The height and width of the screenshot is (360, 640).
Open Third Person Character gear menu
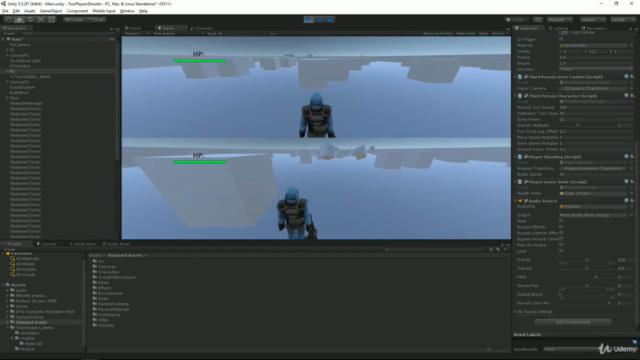click(x=632, y=96)
